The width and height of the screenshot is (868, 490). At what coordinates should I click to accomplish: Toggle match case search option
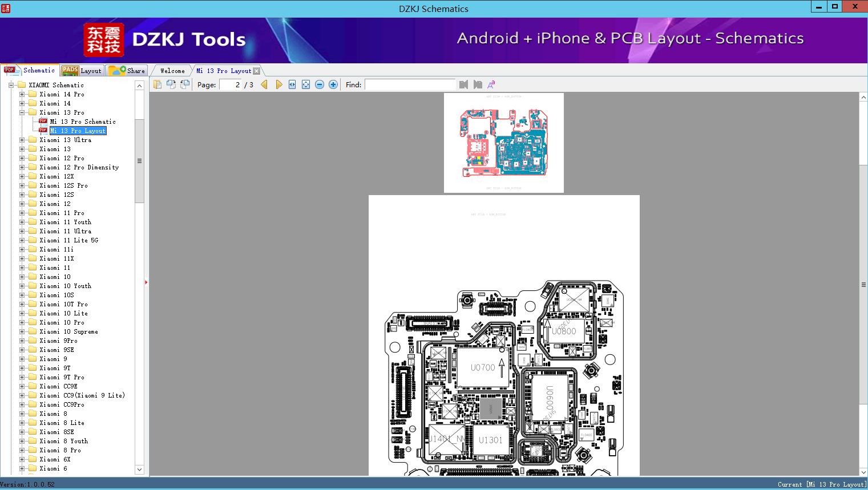pos(491,84)
